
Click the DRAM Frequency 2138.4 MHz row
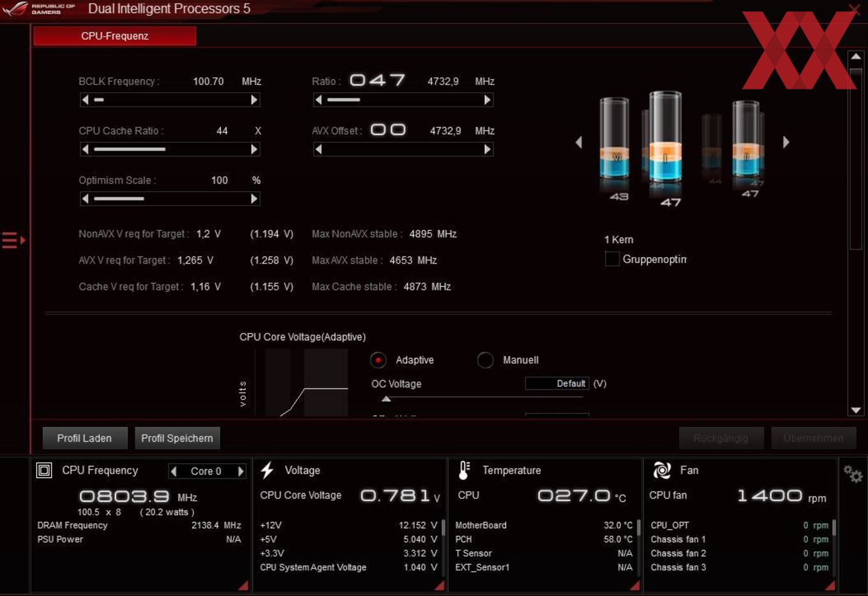pos(139,526)
